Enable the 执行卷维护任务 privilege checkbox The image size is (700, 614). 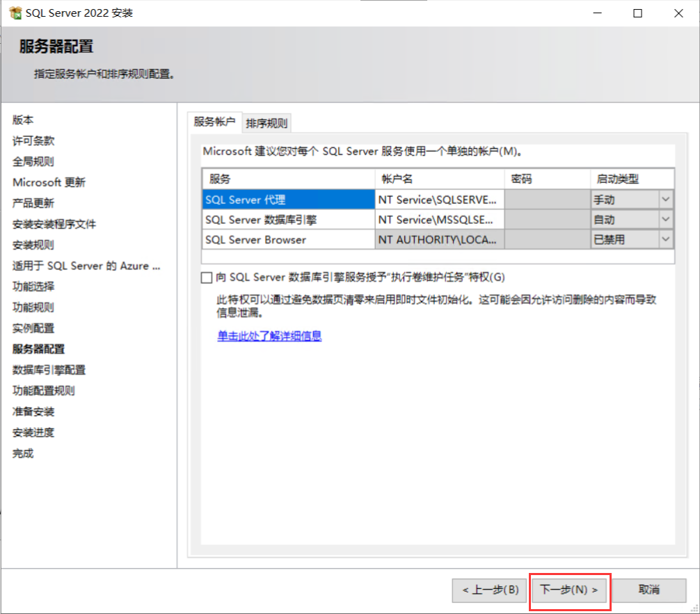point(206,277)
